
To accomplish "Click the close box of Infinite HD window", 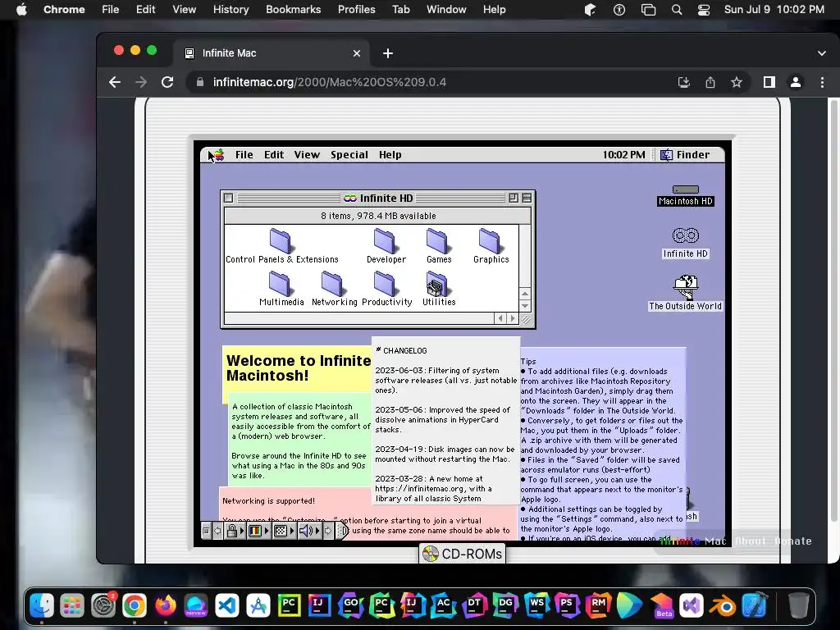I will click(229, 199).
